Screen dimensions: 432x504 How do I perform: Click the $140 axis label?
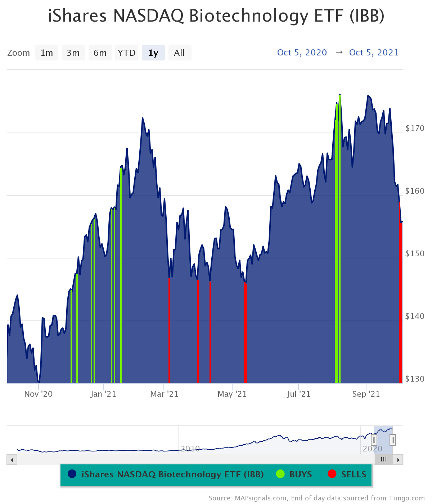click(x=415, y=316)
